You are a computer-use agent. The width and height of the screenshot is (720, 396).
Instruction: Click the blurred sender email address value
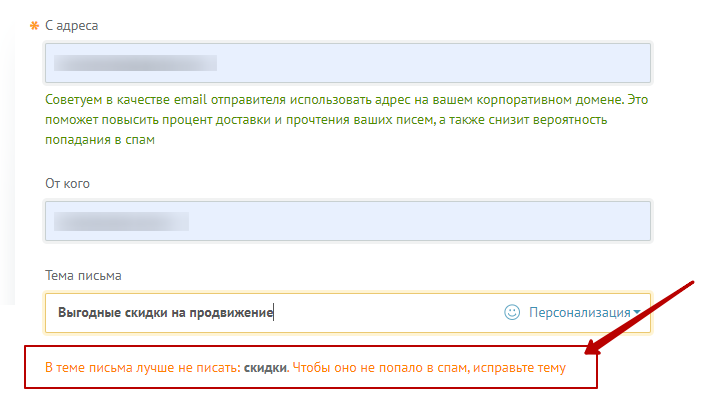pyautogui.click(x=135, y=63)
